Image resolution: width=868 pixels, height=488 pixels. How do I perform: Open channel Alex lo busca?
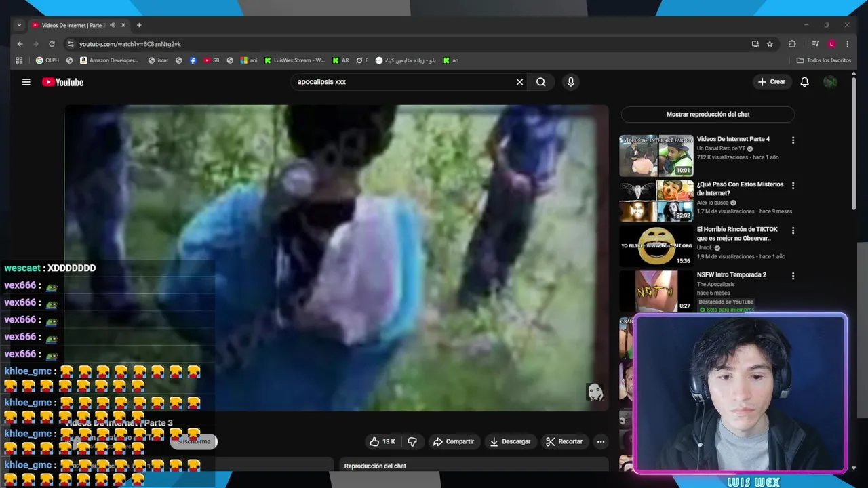[x=713, y=203]
